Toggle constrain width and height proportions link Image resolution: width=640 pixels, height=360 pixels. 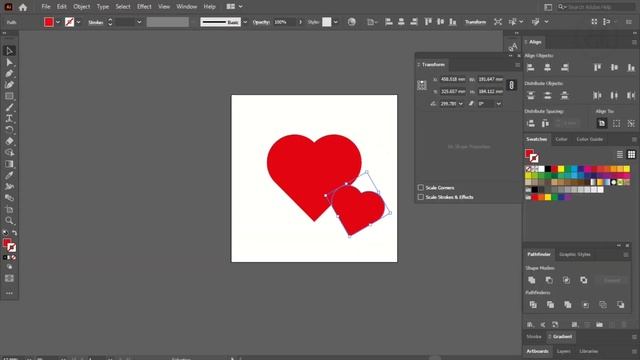click(x=511, y=85)
